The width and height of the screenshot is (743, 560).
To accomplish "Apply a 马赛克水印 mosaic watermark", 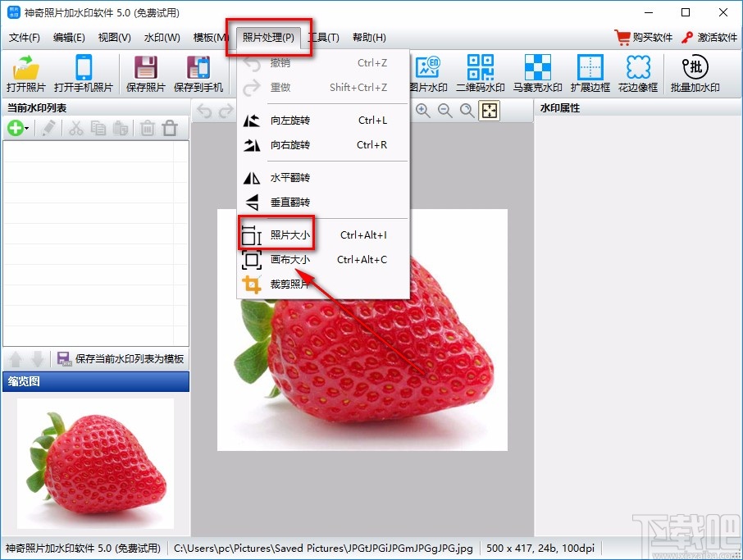I will tap(537, 73).
